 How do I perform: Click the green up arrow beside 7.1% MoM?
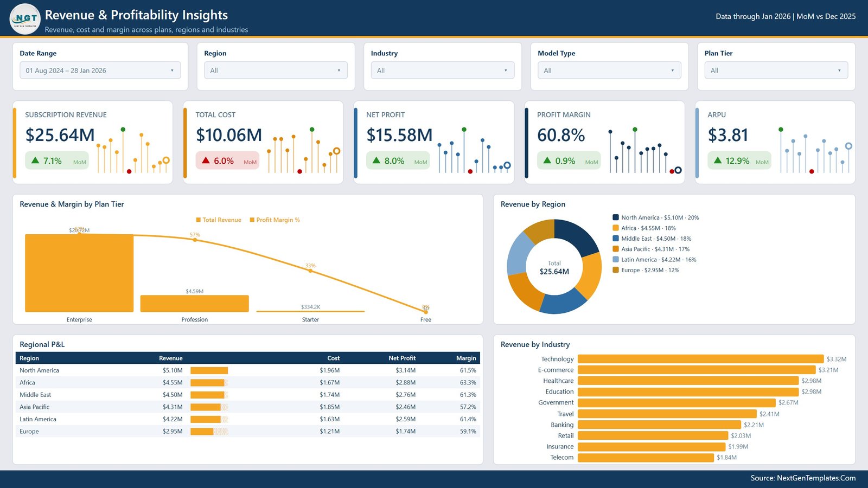(x=35, y=160)
